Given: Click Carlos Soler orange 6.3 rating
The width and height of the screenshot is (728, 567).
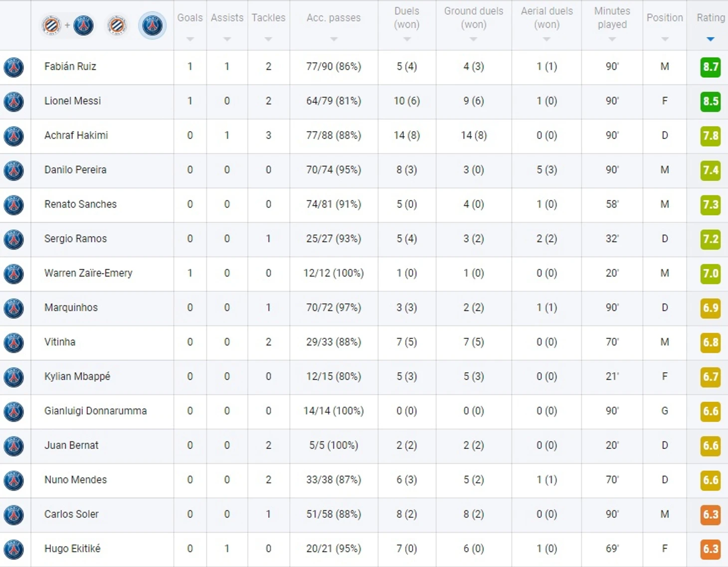Looking at the screenshot, I should [x=711, y=515].
